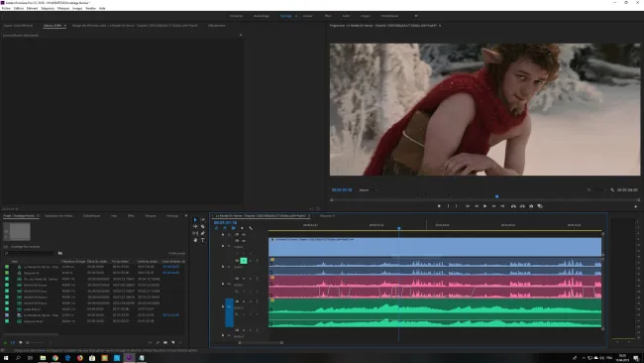The height and width of the screenshot is (363, 644).
Task: Go to In point in Program monitor
Action: click(x=468, y=206)
